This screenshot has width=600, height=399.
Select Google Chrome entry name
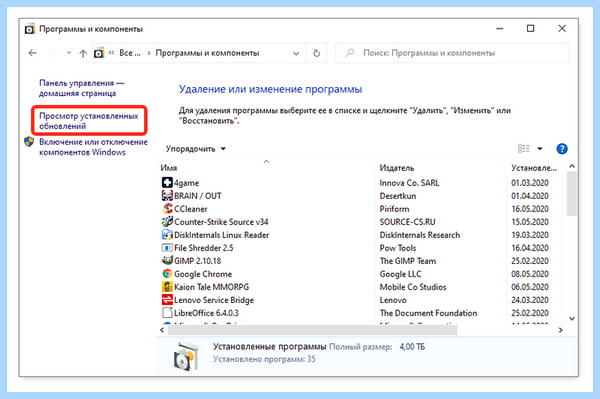(203, 274)
